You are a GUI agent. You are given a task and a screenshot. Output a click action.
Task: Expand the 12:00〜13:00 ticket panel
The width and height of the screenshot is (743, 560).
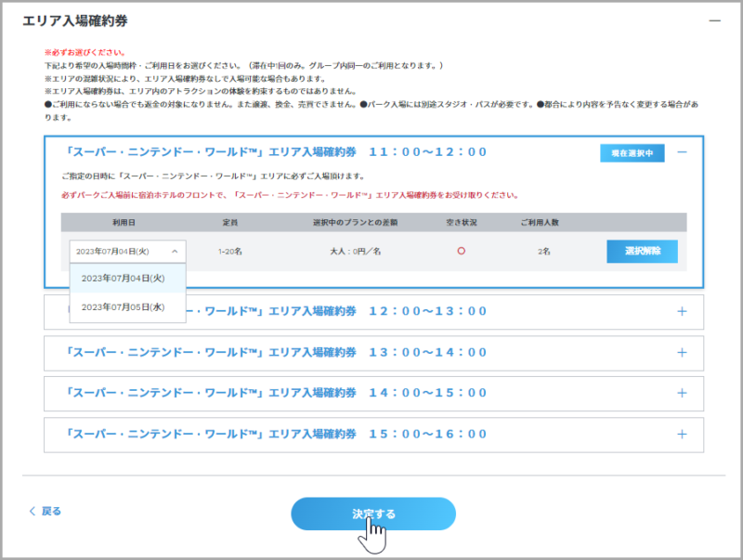click(x=682, y=311)
